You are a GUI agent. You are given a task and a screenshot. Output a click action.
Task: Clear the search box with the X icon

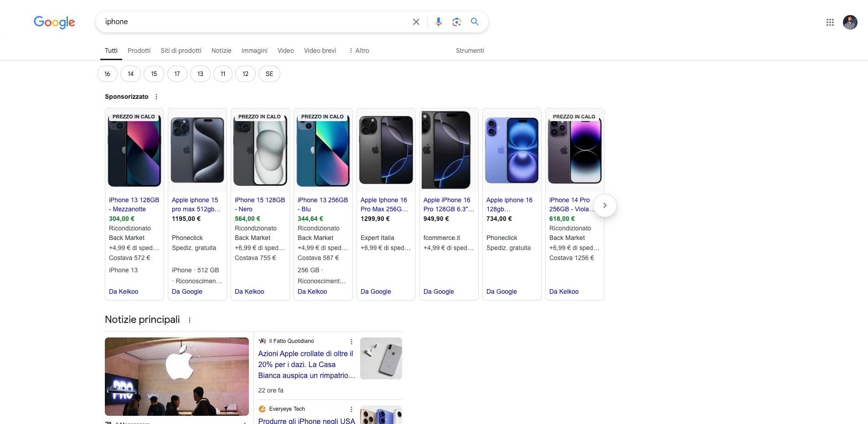tap(416, 22)
